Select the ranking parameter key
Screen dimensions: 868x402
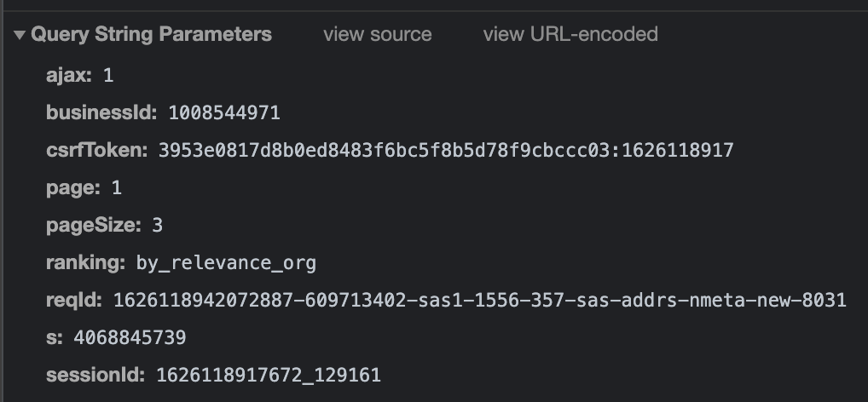(85, 262)
